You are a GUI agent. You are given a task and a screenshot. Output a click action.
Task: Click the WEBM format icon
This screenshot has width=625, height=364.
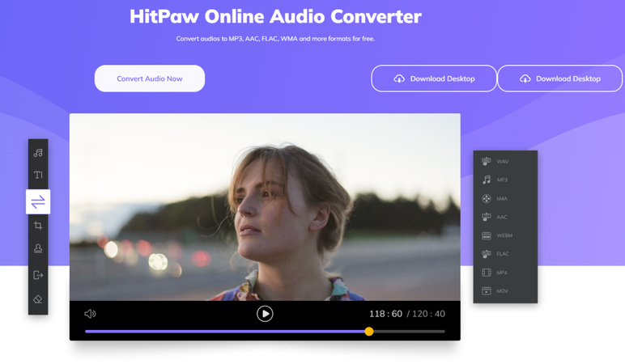coord(487,235)
